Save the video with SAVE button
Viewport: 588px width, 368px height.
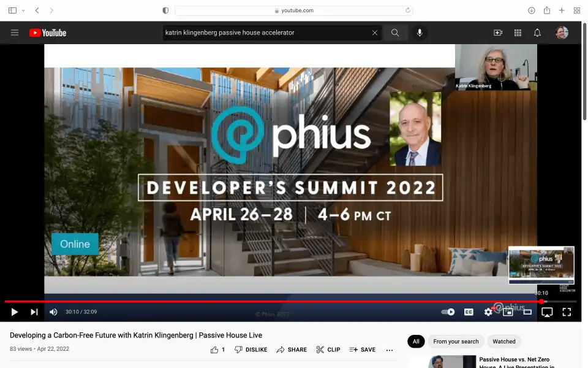point(363,350)
